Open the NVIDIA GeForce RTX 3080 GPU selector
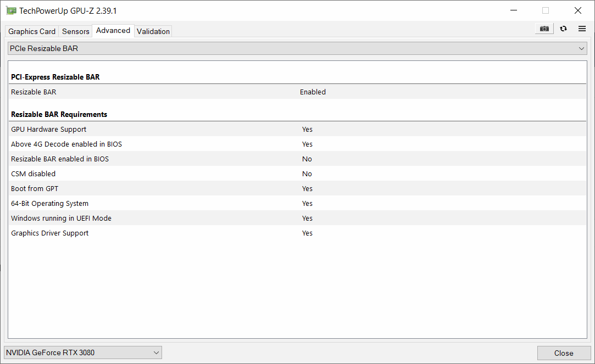Screen dimensions: 595x364 [x=83, y=352]
